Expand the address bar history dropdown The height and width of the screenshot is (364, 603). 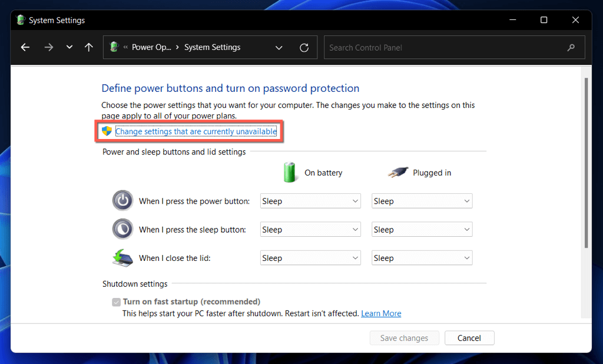point(279,48)
